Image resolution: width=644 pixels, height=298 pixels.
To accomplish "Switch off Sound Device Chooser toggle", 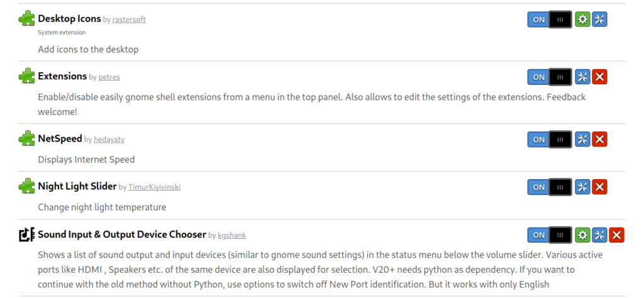I will (x=550, y=235).
